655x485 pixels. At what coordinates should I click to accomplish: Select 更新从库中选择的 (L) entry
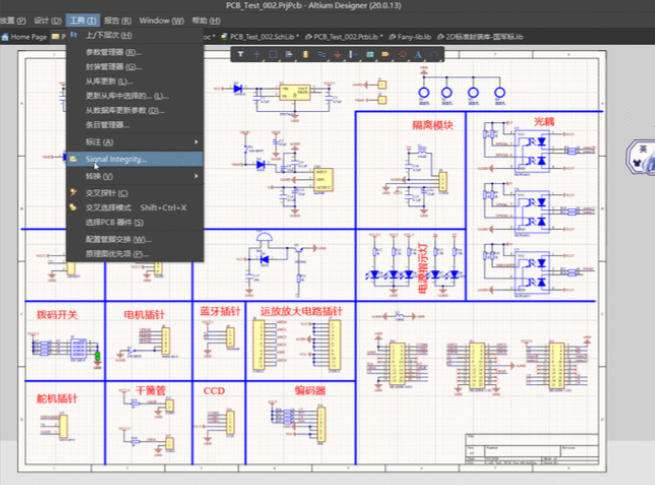135,96
